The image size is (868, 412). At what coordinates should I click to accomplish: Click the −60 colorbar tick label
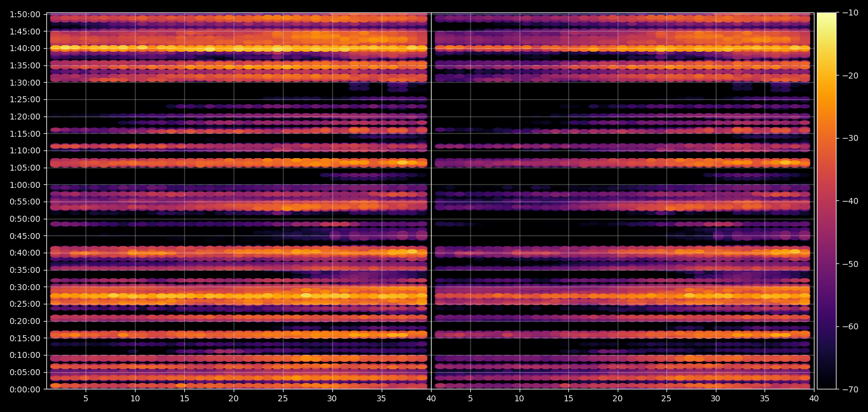[x=849, y=326]
